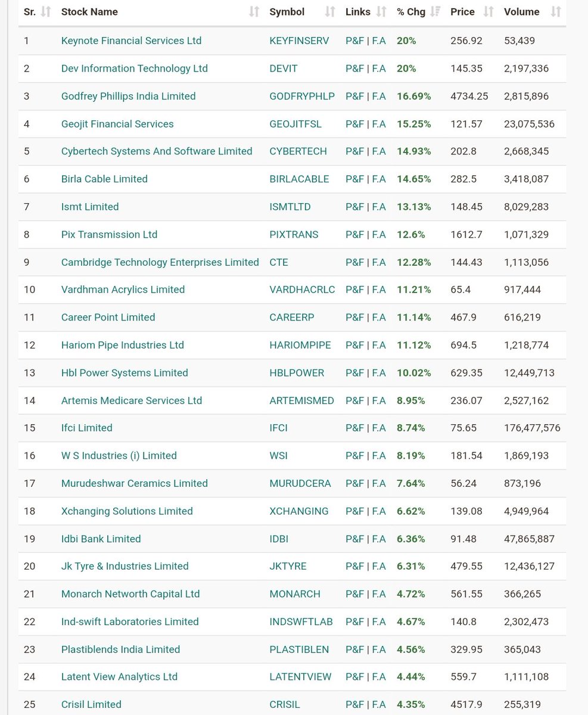The image size is (588, 715).
Task: Open Hariom Pipe Industries Ltd link
Action: [x=123, y=345]
